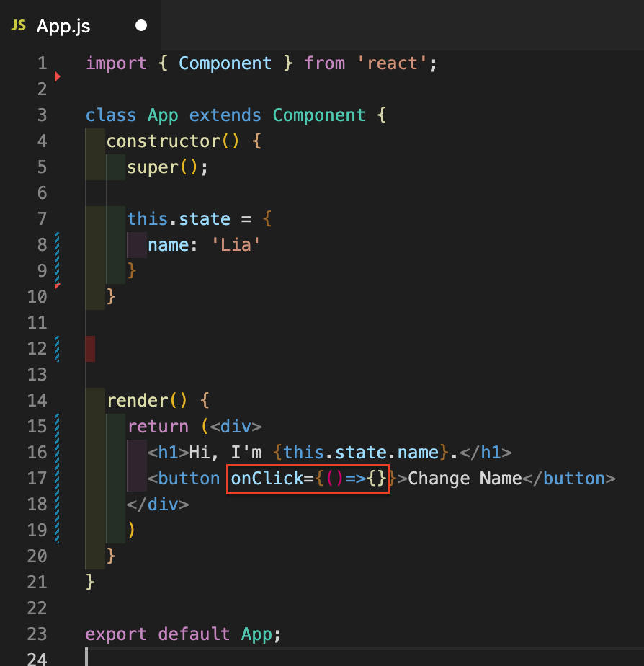Select the App.js editor tab

tap(80, 25)
